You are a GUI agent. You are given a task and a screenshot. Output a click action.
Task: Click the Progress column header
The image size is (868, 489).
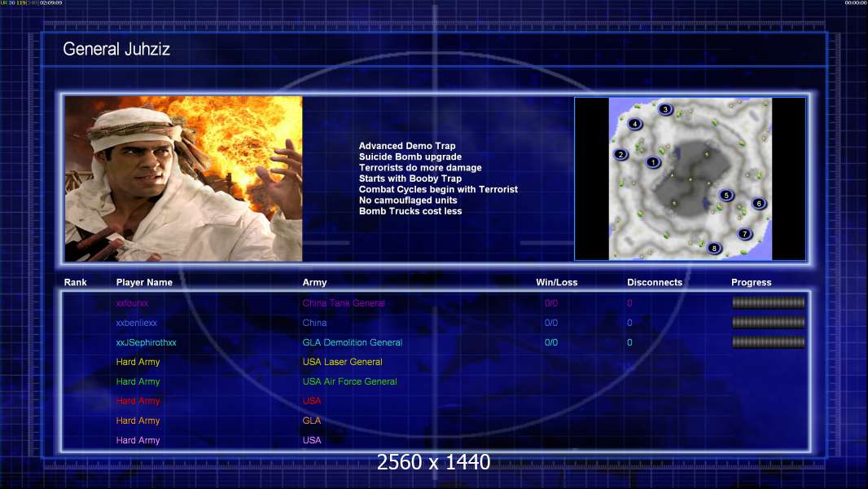click(x=752, y=283)
